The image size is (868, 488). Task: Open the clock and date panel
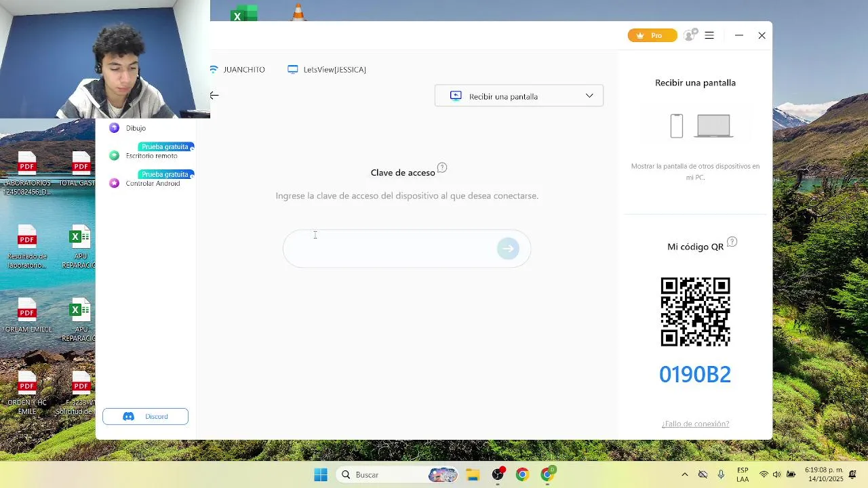click(824, 474)
